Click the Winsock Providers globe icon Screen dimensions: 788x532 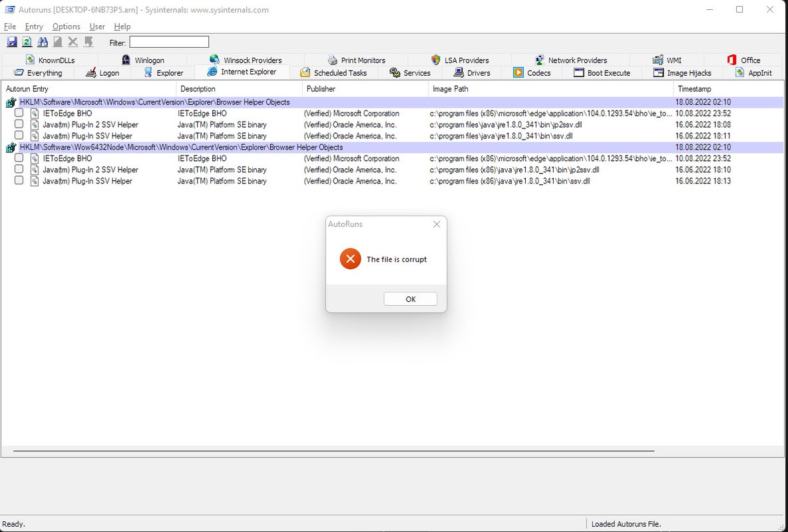pyautogui.click(x=214, y=60)
